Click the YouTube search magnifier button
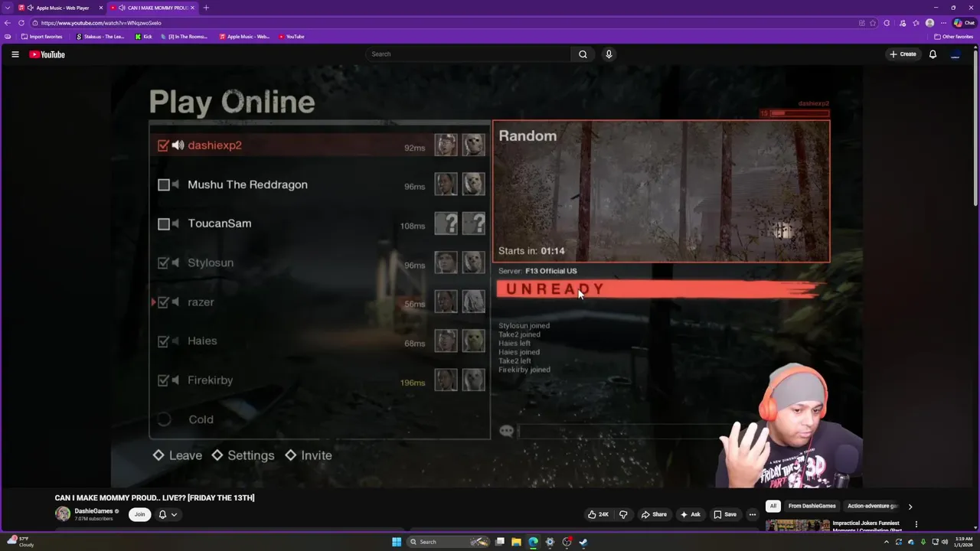Screen dimensions: 980x551 [583, 54]
